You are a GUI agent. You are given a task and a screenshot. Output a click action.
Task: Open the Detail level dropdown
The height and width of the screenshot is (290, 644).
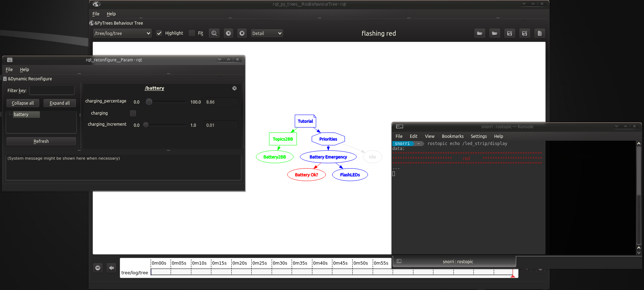(267, 33)
